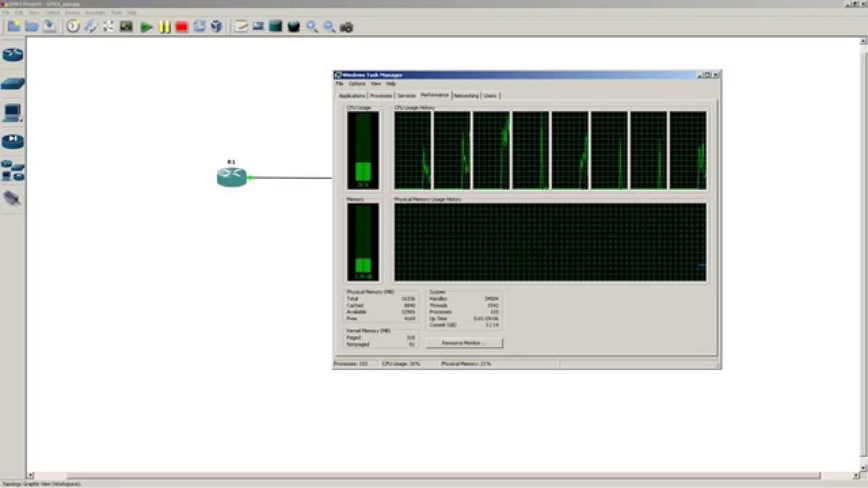Open GNS3 Help menu
This screenshot has width=868, height=488.
pos(132,12)
